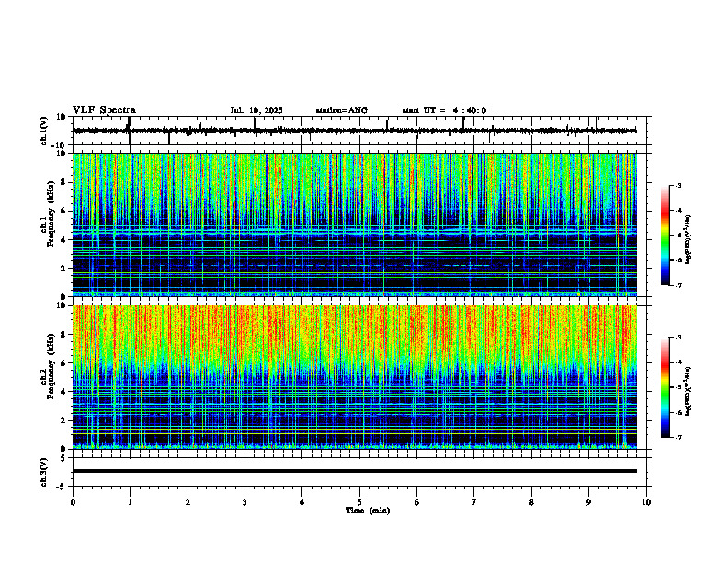Click the '6' kHz tick on the ch.1 frequency axis

[x=64, y=211]
